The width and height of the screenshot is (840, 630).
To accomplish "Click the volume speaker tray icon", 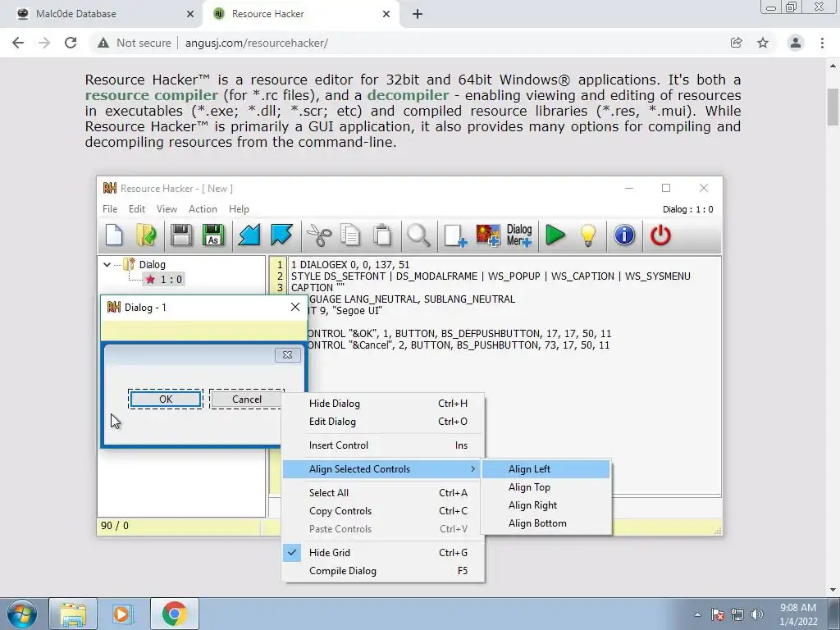I will pos(757,614).
